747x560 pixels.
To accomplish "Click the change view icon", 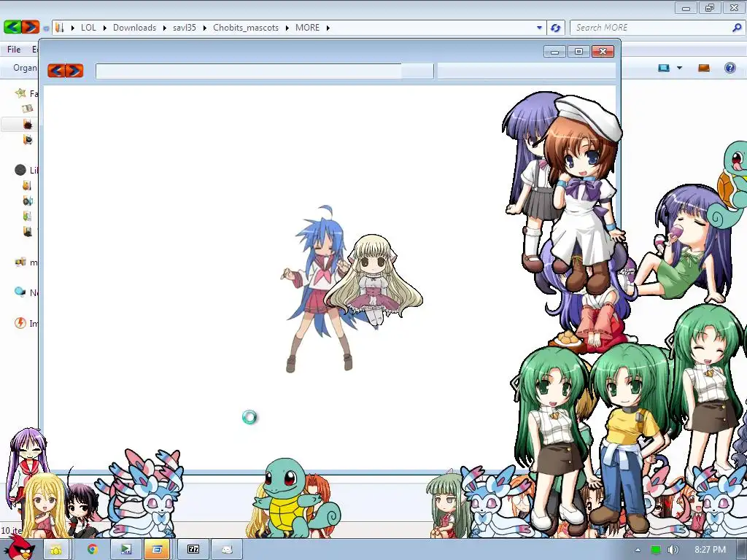I will (x=664, y=68).
